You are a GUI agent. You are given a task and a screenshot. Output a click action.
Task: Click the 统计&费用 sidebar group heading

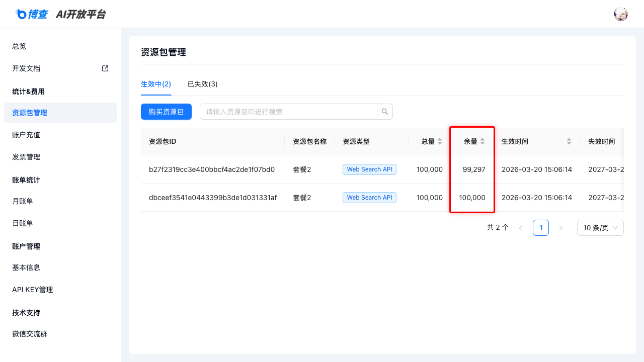[28, 92]
